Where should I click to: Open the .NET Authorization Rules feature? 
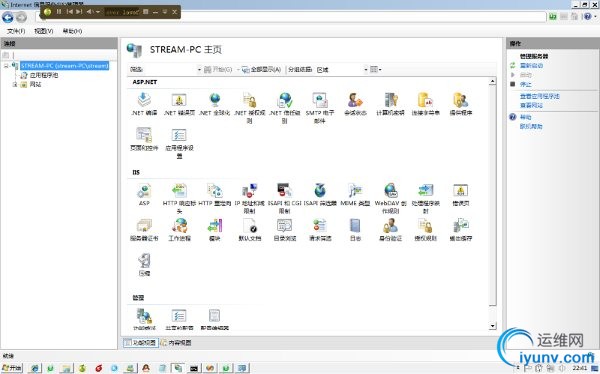pos(249,100)
